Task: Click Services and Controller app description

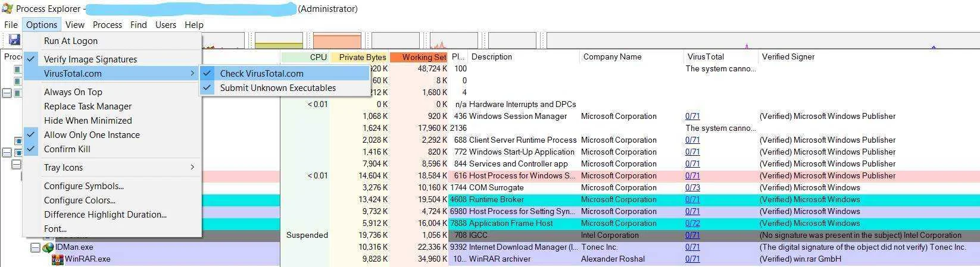Action: click(x=519, y=164)
